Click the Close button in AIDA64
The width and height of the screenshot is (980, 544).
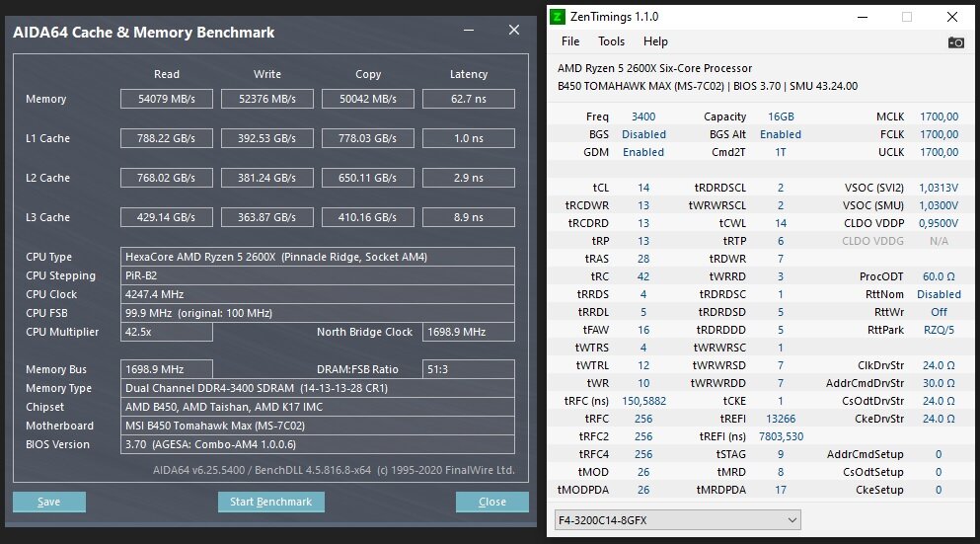click(491, 502)
